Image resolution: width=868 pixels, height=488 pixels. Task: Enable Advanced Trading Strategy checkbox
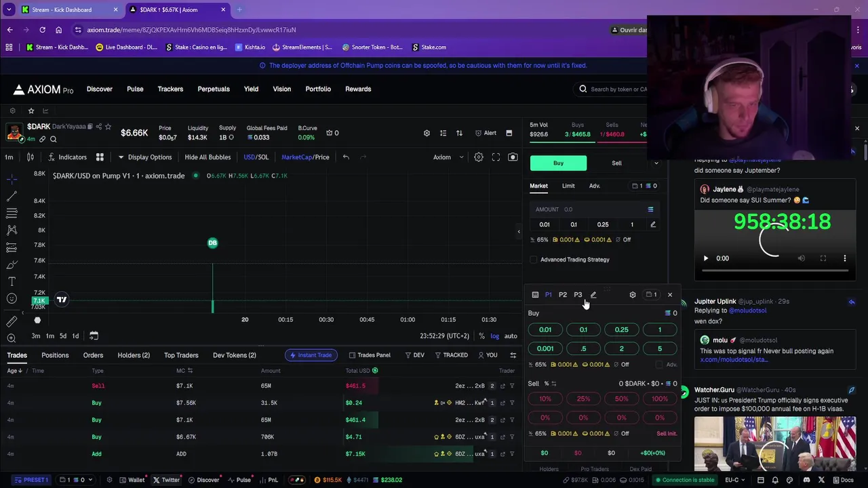[534, 260]
